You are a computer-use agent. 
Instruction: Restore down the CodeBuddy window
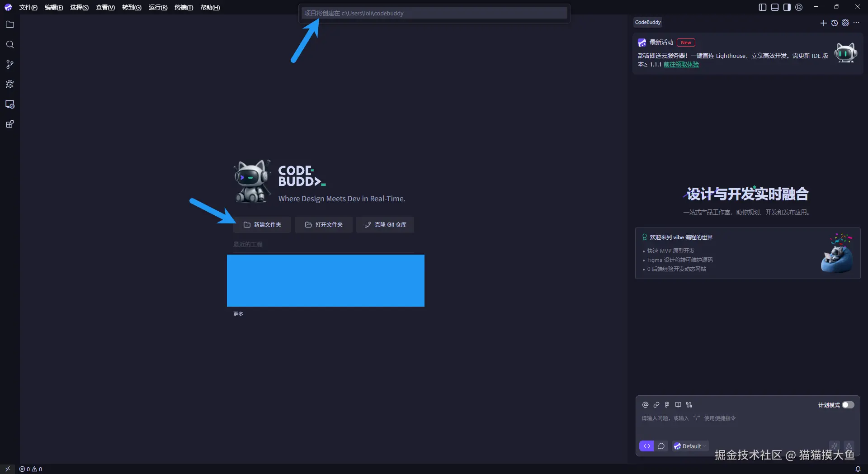point(837,7)
